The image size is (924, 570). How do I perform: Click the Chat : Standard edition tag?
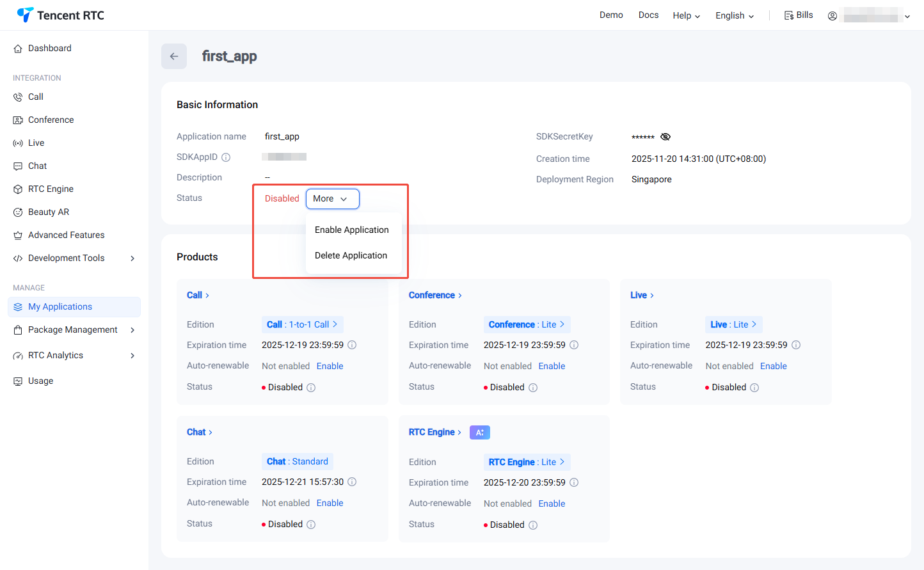(297, 461)
